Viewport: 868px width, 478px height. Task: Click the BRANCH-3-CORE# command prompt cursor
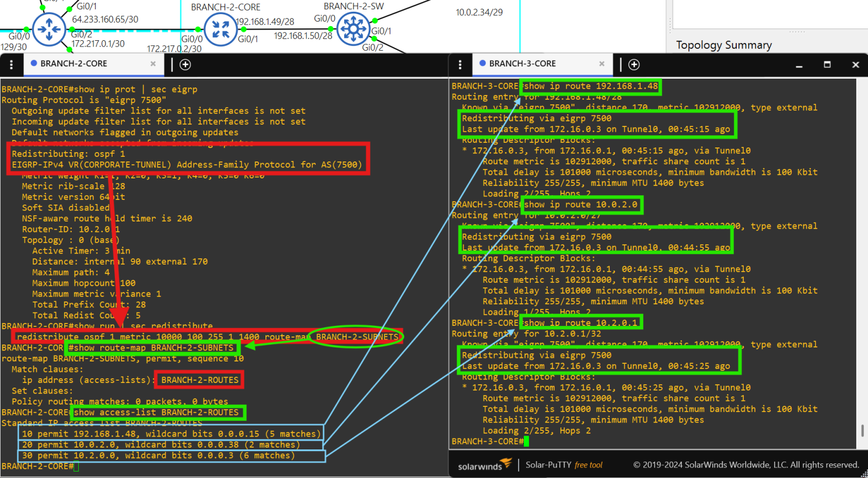[526, 441]
